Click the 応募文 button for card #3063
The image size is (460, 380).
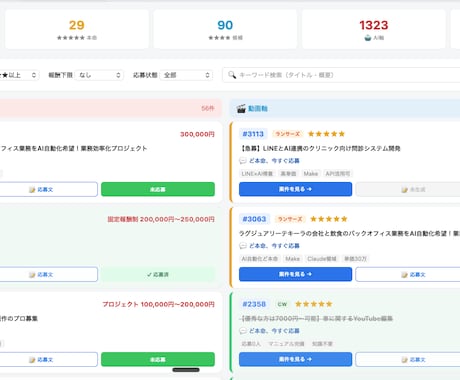click(x=408, y=274)
